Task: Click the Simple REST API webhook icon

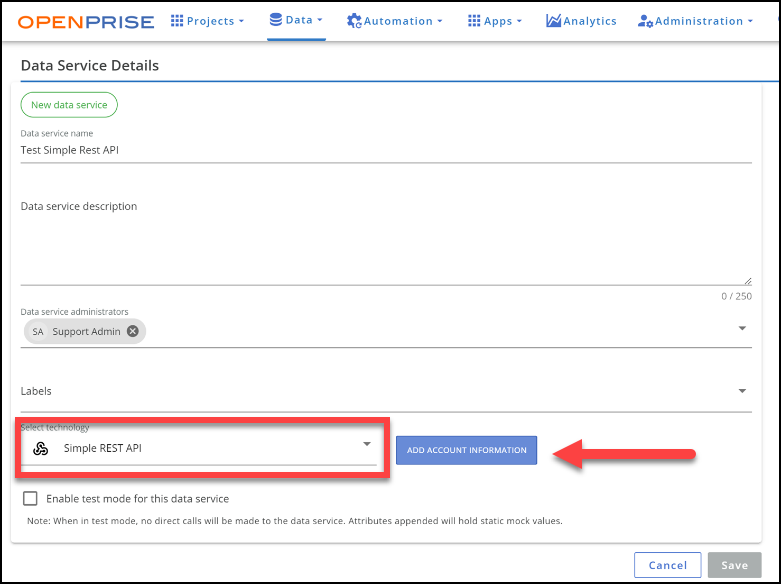Action: click(x=40, y=448)
